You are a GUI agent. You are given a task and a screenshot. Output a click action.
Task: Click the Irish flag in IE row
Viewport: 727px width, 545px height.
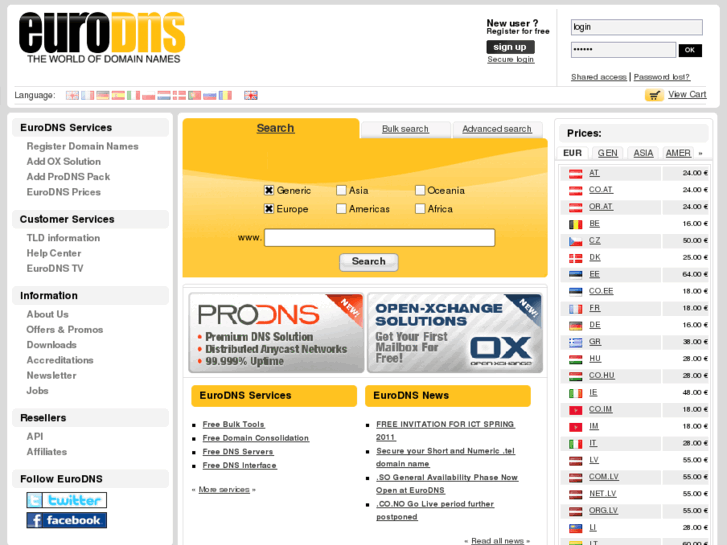(575, 393)
